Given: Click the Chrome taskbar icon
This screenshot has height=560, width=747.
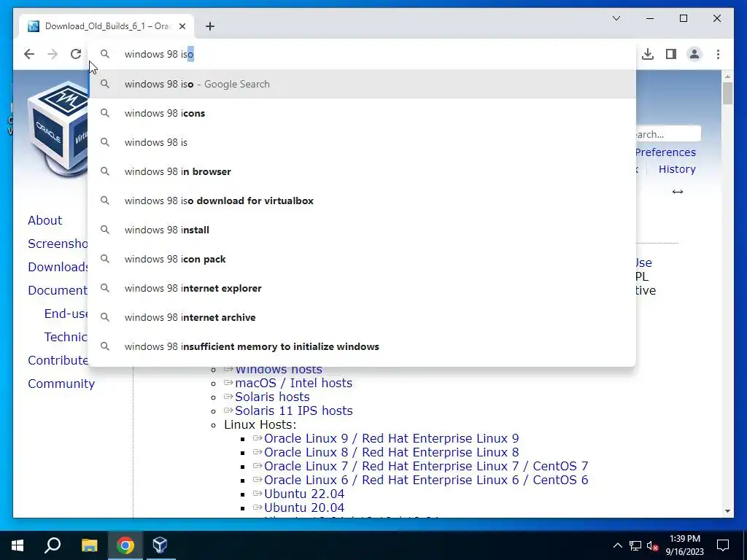Looking at the screenshot, I should click(125, 545).
